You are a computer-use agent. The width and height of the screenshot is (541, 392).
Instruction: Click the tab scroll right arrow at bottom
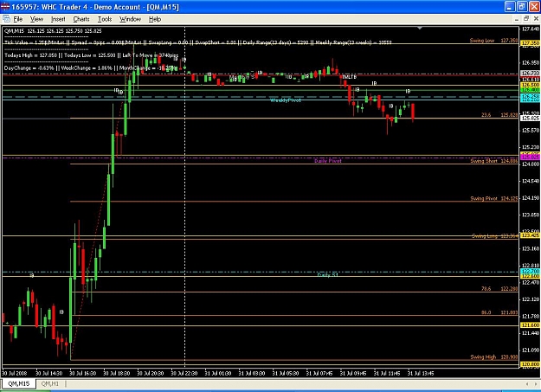coord(536,383)
